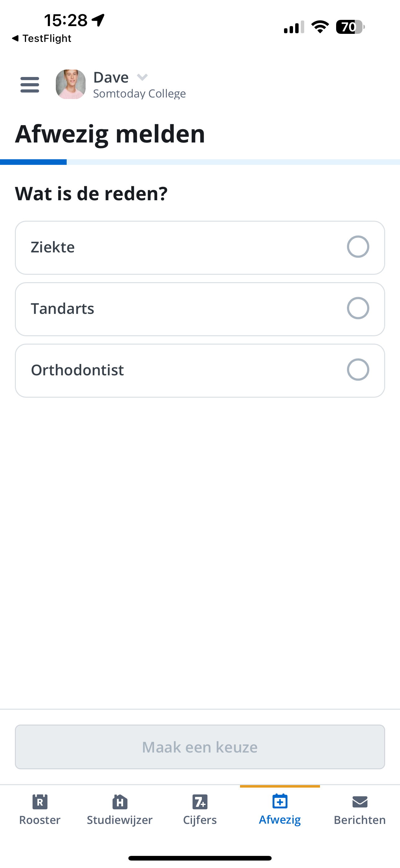The width and height of the screenshot is (400, 868).
Task: Select the Orthodontist radio button
Action: pyautogui.click(x=358, y=370)
